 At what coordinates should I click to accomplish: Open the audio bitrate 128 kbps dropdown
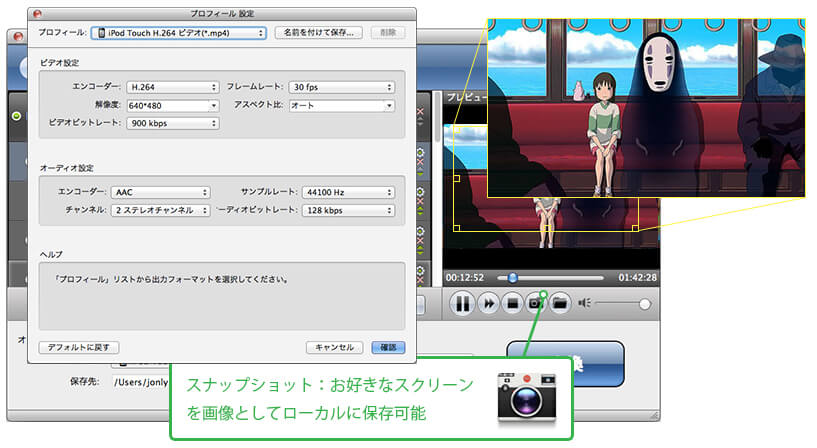348,210
